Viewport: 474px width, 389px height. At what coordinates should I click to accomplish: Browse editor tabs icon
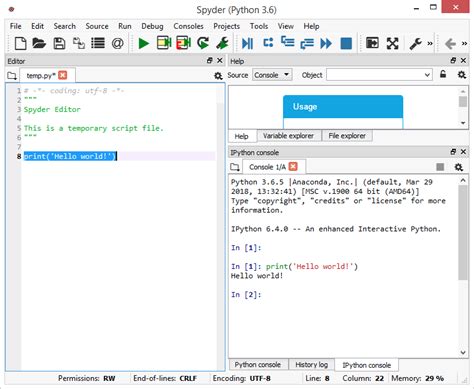[x=12, y=76]
